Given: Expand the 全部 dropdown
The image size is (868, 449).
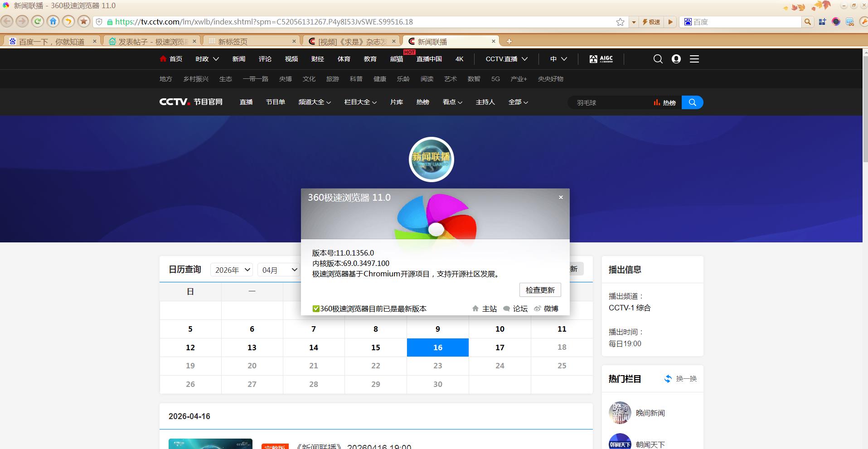Looking at the screenshot, I should pos(518,102).
